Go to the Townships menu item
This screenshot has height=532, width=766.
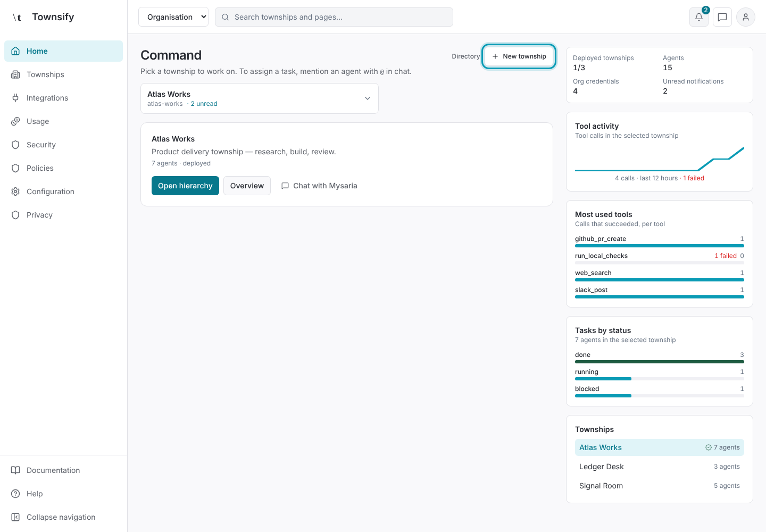[63, 74]
